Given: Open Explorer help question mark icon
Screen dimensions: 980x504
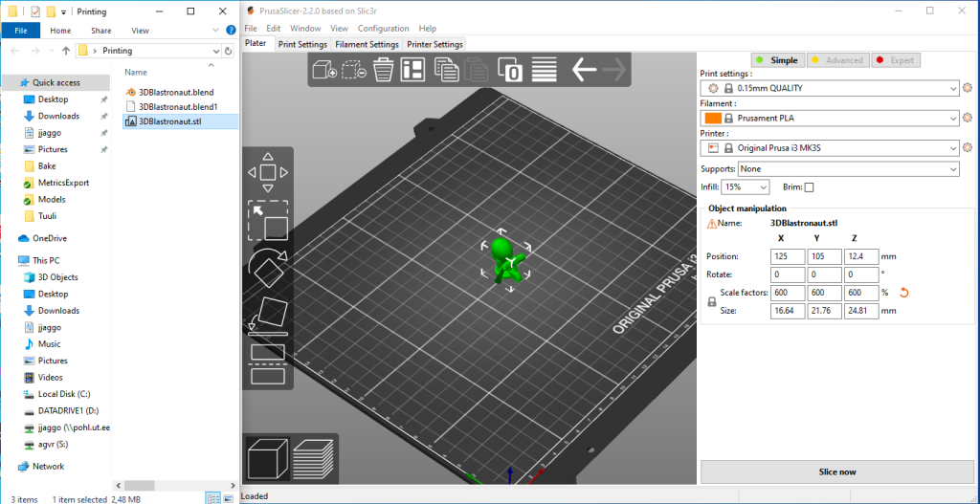Looking at the screenshot, I should click(x=231, y=30).
